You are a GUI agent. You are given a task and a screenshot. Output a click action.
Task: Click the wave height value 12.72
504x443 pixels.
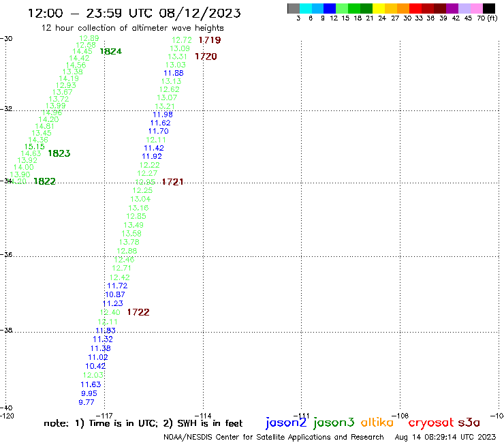click(182, 40)
